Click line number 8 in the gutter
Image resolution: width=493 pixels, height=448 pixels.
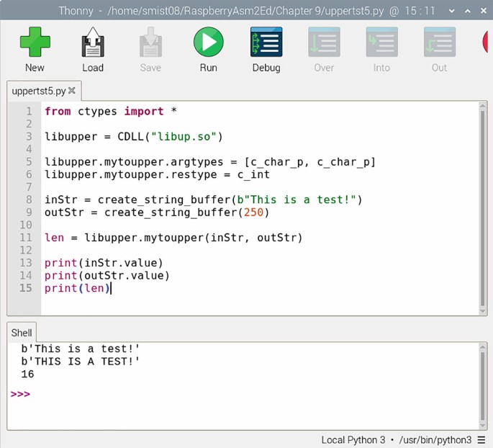29,200
